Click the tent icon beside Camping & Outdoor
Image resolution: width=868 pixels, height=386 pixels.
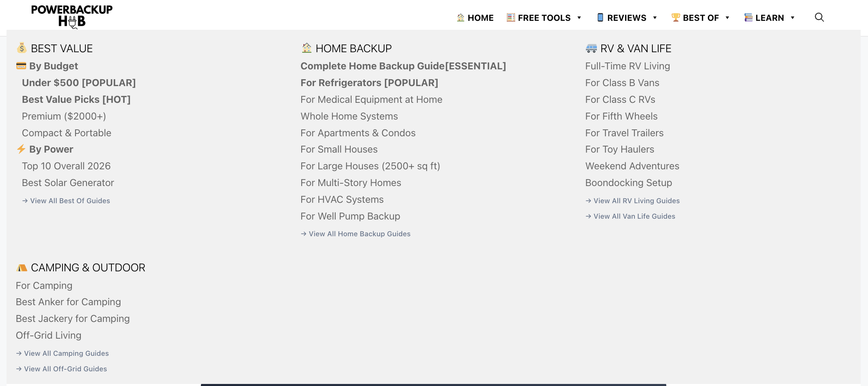pos(22,268)
